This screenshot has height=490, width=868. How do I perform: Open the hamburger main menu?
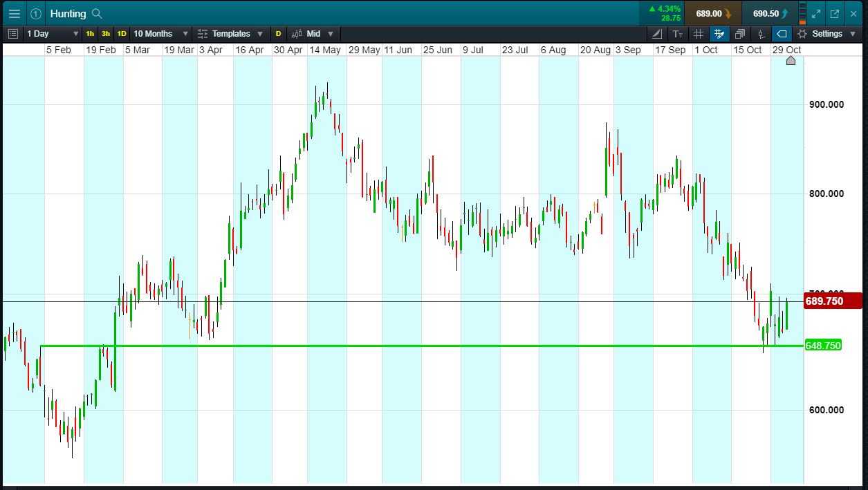(x=14, y=13)
